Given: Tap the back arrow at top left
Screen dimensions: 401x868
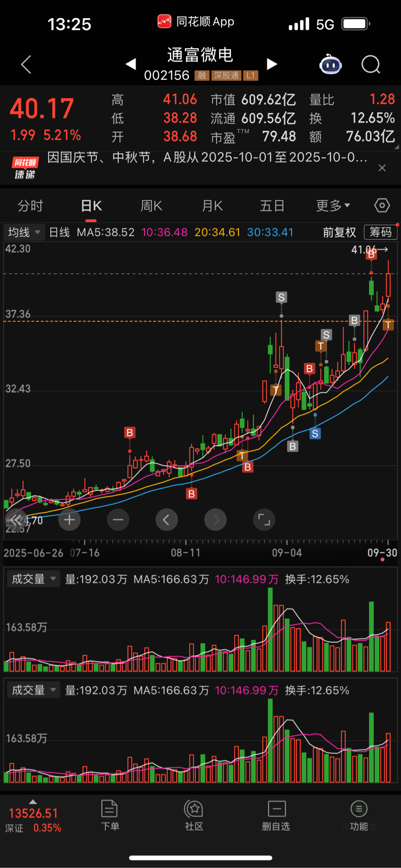Looking at the screenshot, I should (x=26, y=64).
